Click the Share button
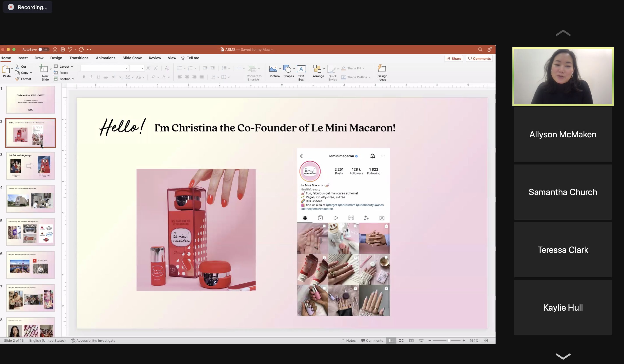Screen dimensions: 624x364 [454, 59]
